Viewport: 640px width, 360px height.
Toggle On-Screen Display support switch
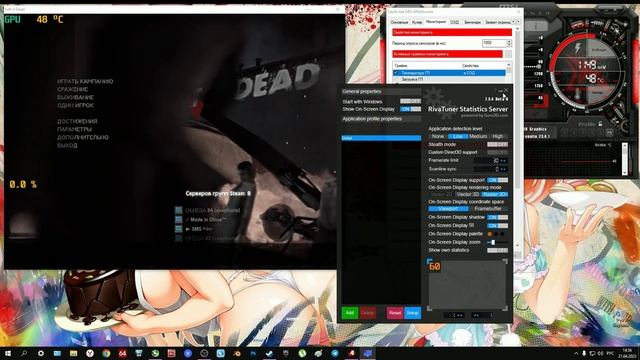pos(498,180)
